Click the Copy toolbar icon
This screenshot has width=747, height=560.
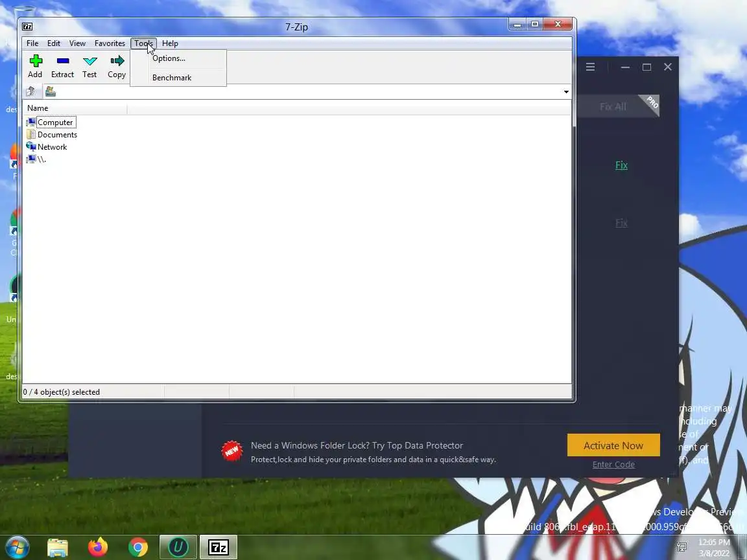click(117, 66)
